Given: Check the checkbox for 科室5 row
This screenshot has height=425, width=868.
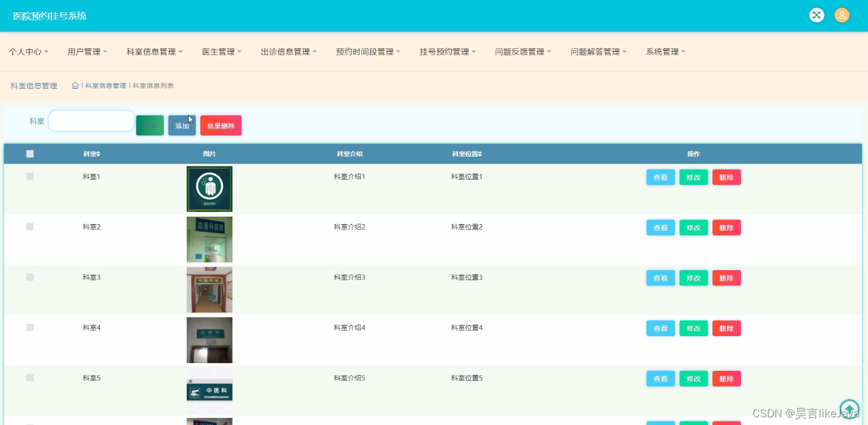Looking at the screenshot, I should point(30,377).
